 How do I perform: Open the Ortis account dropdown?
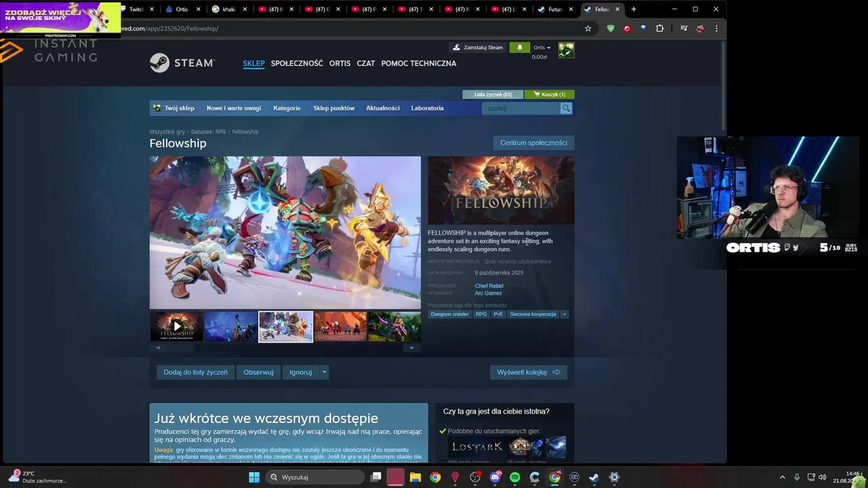tap(542, 47)
